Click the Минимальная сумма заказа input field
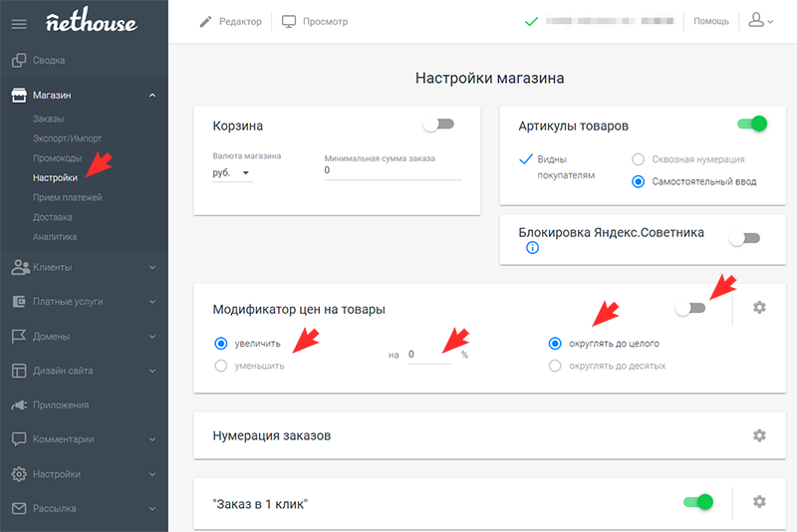Image resolution: width=797 pixels, height=532 pixels. click(x=393, y=170)
